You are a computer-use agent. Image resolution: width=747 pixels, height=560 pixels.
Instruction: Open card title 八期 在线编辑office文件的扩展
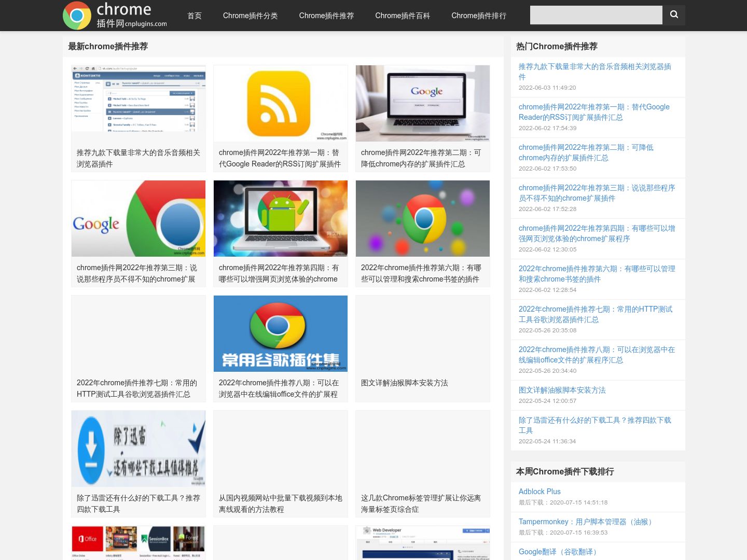[x=279, y=388]
